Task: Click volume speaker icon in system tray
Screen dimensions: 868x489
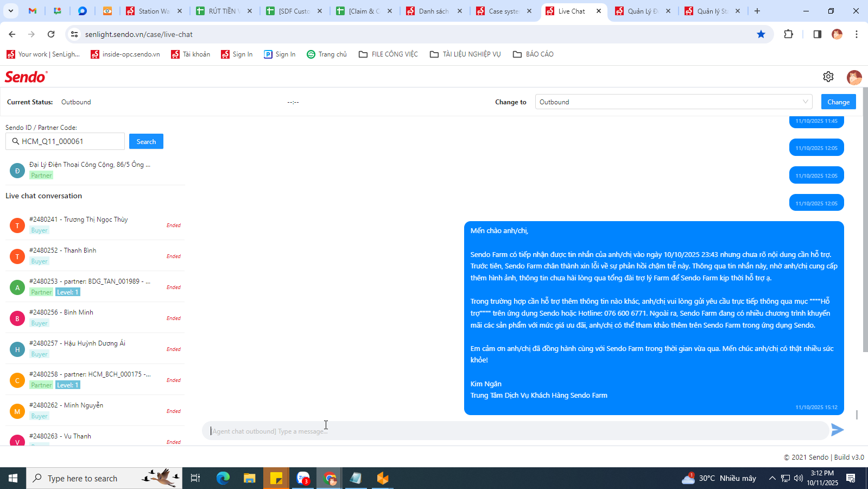Action: 798,478
